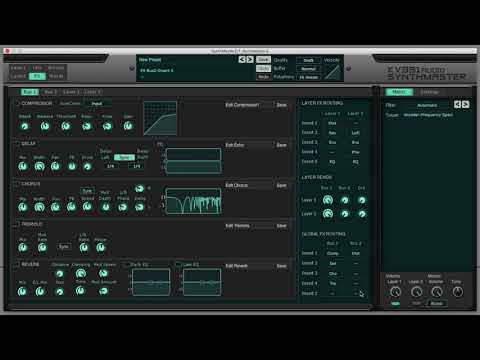
Task: Go to the next preset using the top arrow
Action: [250, 60]
